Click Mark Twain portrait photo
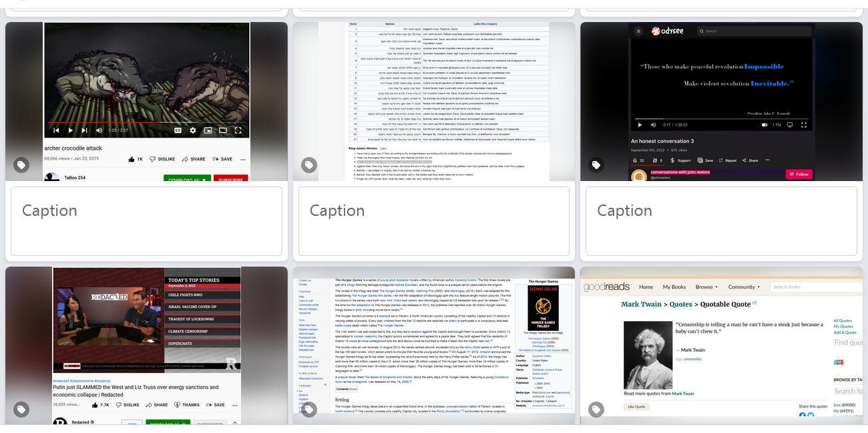 point(648,355)
